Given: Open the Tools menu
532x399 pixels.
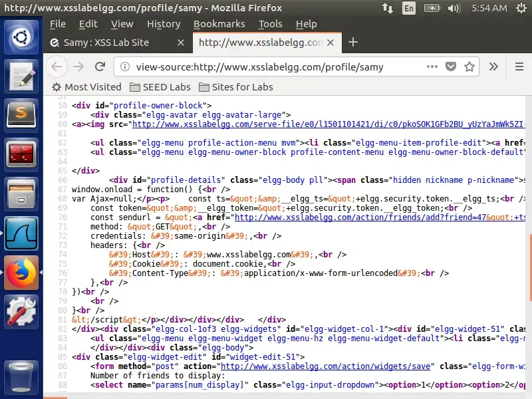Looking at the screenshot, I should [x=271, y=24].
